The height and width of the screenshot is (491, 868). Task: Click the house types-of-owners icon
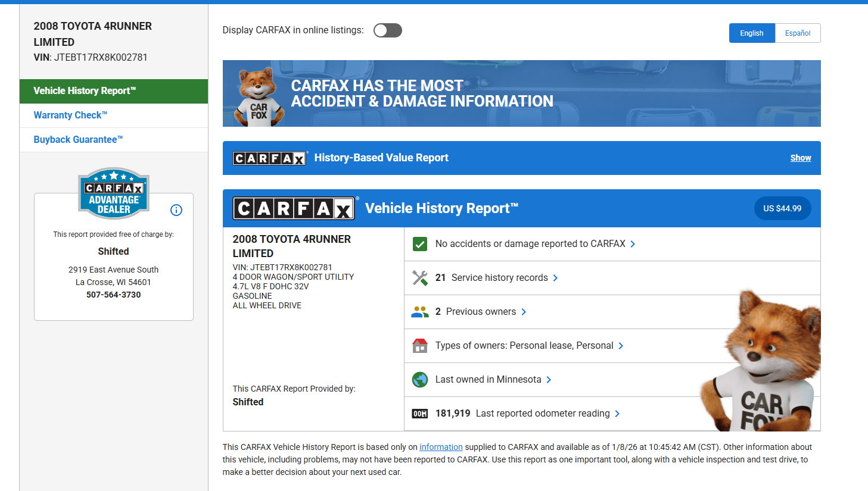[x=420, y=346]
